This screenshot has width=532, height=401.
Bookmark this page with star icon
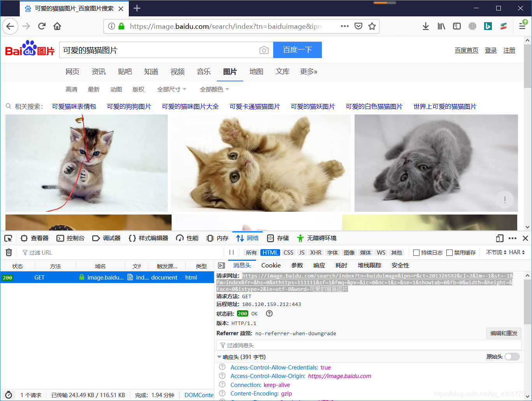[x=372, y=26]
